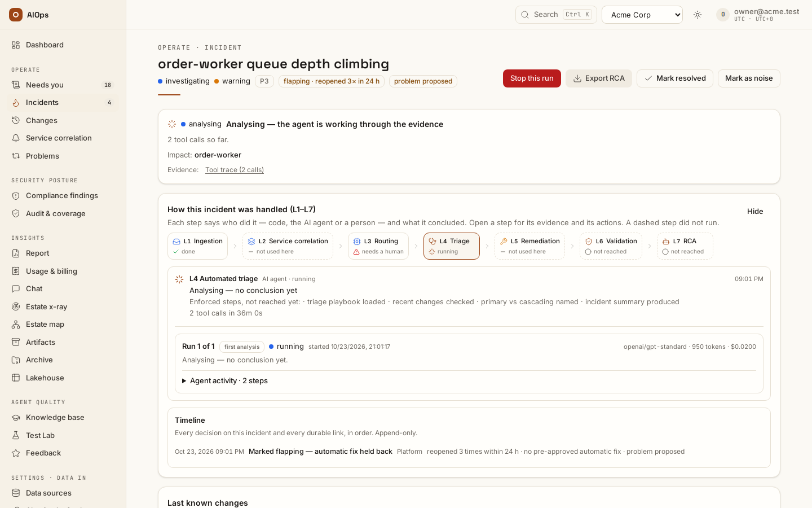Click the Feedback star icon

click(x=16, y=453)
